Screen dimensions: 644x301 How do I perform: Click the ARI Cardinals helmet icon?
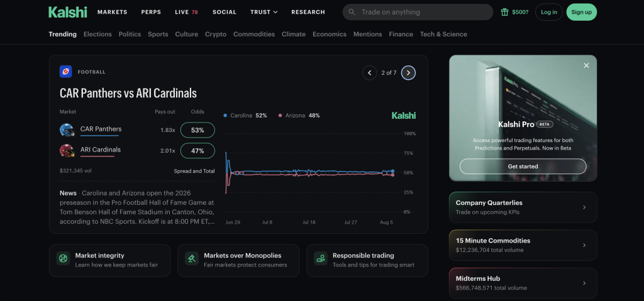point(67,151)
